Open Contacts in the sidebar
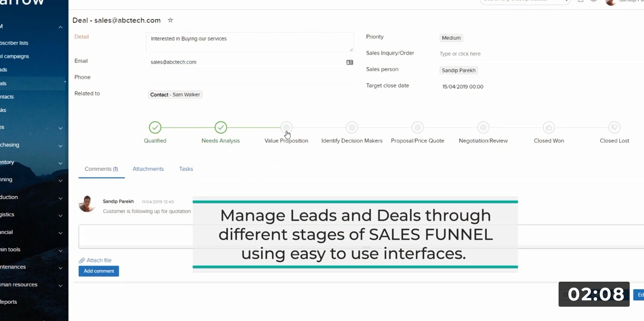This screenshot has width=644, height=321. pos(7,97)
